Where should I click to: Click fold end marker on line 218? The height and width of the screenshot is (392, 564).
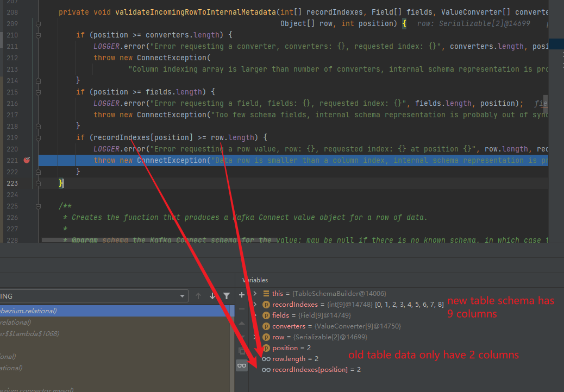point(38,127)
